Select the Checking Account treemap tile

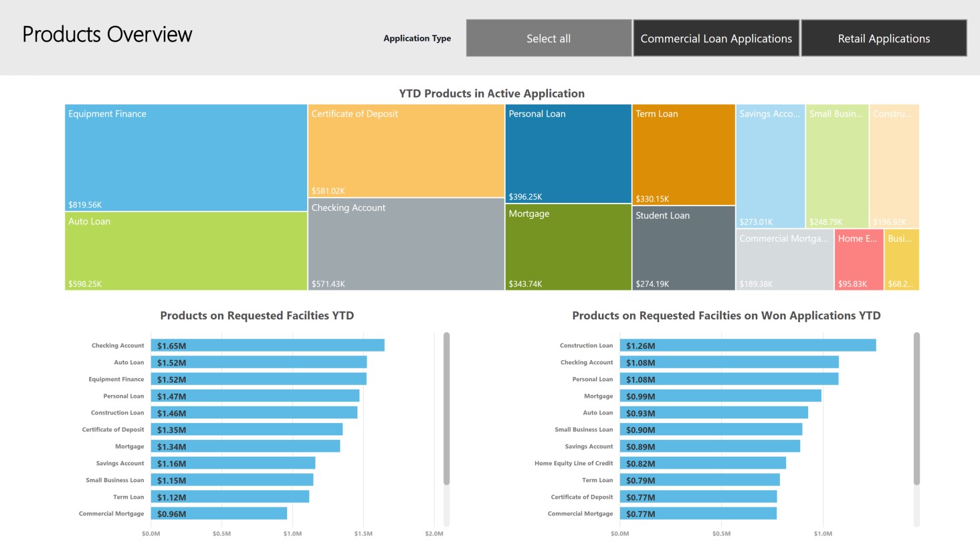click(x=406, y=244)
